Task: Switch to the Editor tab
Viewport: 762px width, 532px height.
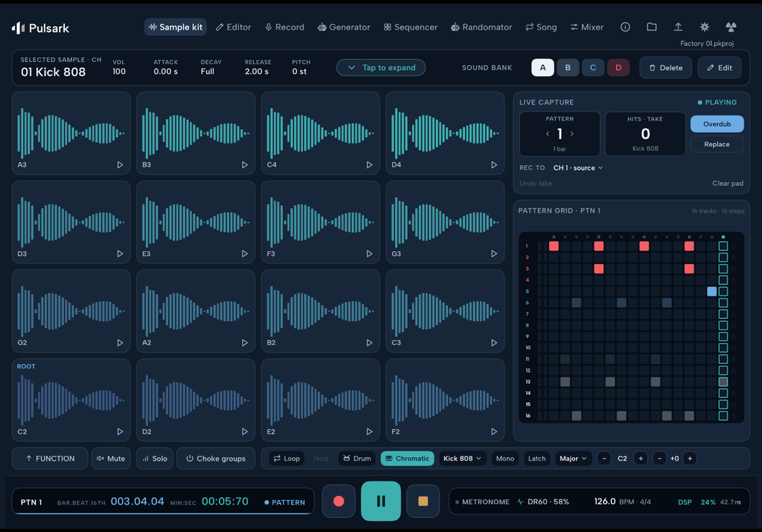Action: (234, 28)
